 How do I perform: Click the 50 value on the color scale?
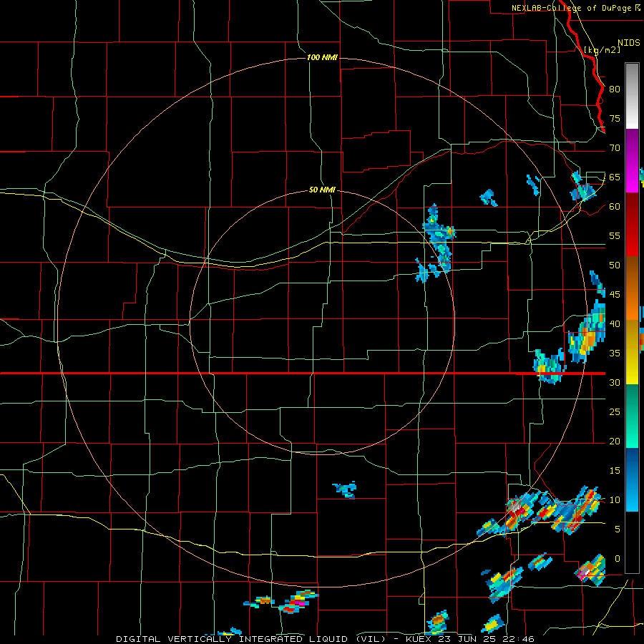click(615, 265)
